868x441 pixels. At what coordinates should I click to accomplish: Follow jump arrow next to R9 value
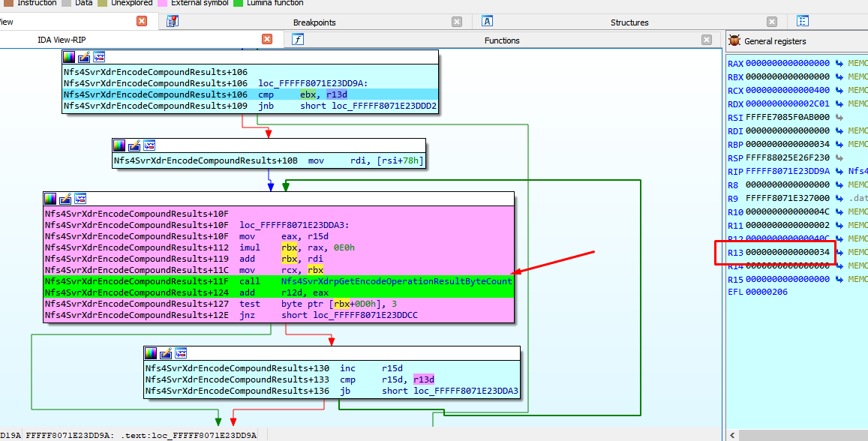(x=839, y=198)
